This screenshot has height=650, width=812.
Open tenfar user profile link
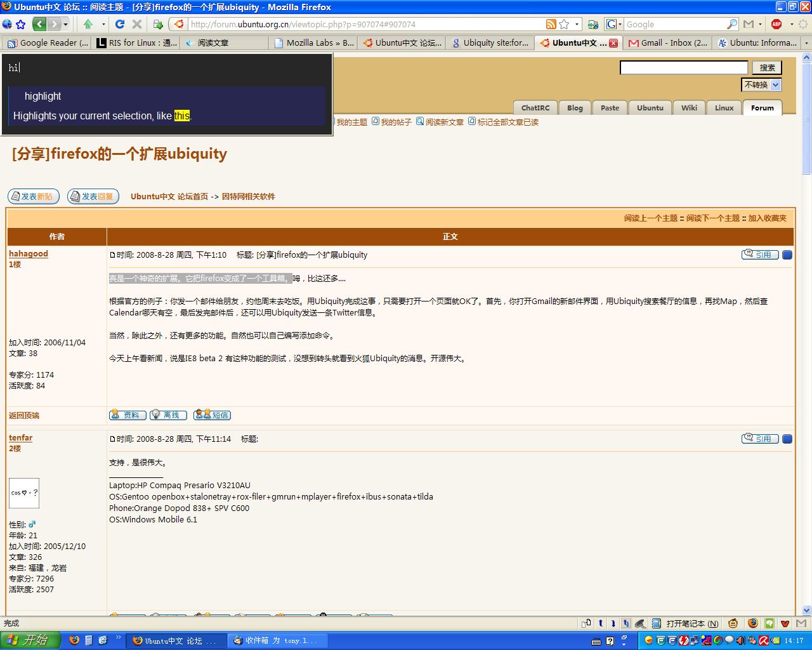20,437
